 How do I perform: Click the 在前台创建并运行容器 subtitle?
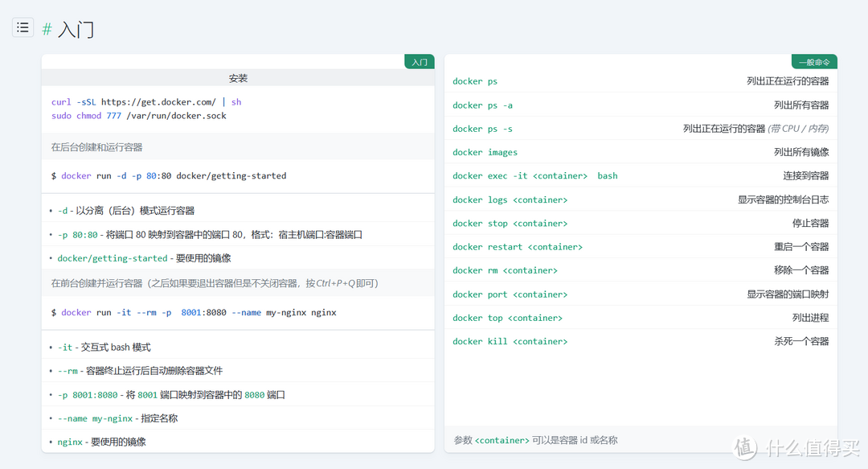[215, 283]
